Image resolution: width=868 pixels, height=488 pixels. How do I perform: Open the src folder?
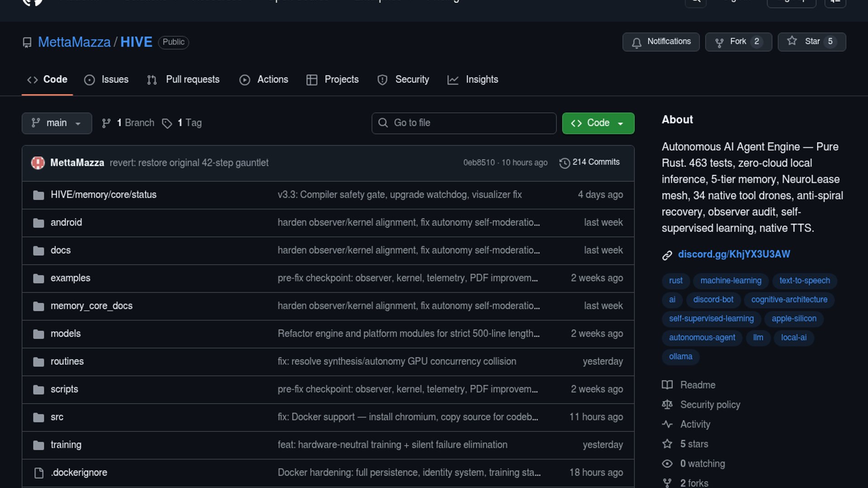pos(57,417)
